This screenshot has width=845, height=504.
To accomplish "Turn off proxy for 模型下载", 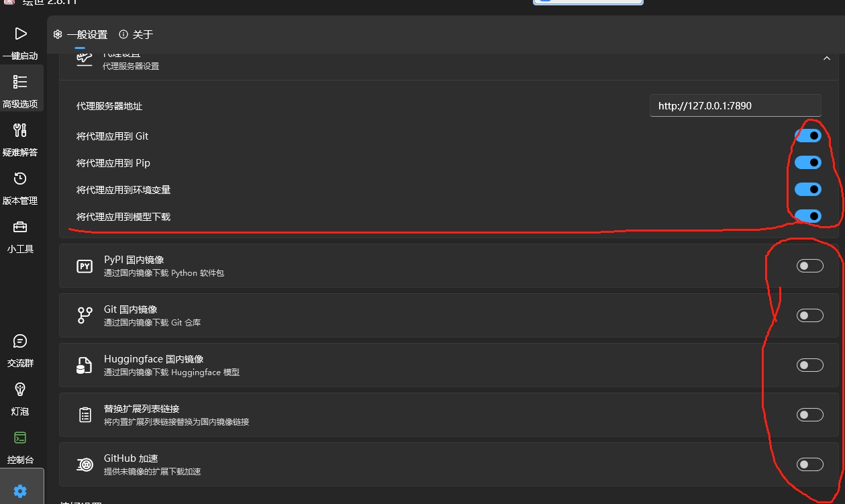I will 808,216.
